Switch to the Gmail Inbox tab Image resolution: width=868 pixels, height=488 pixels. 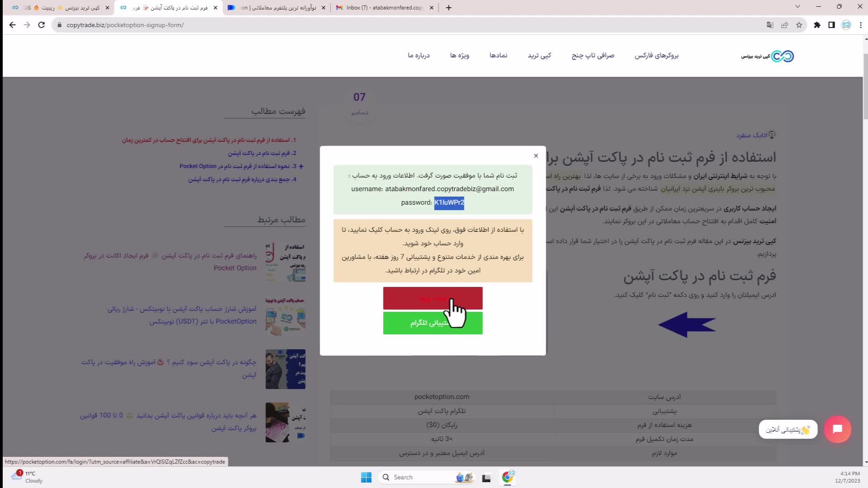[x=384, y=8]
